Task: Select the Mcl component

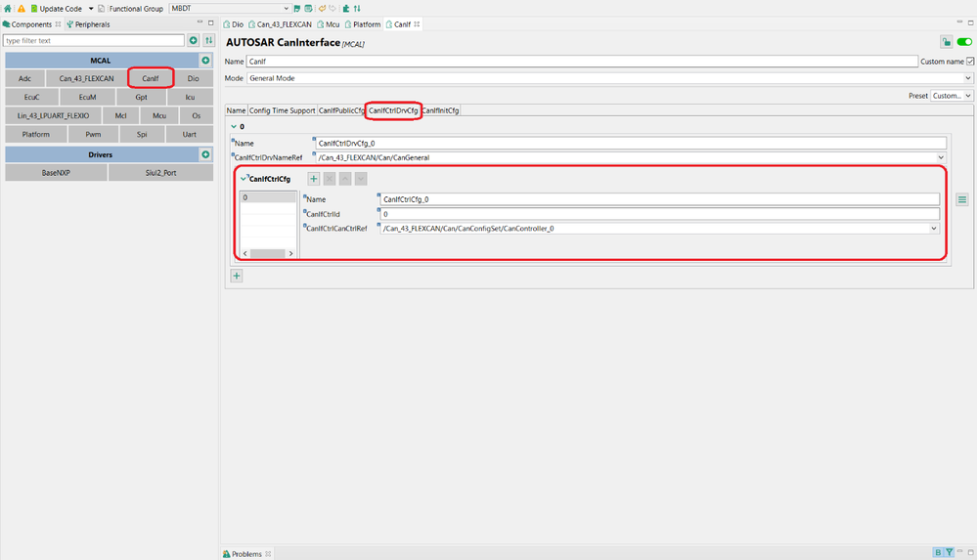Action: click(x=121, y=116)
